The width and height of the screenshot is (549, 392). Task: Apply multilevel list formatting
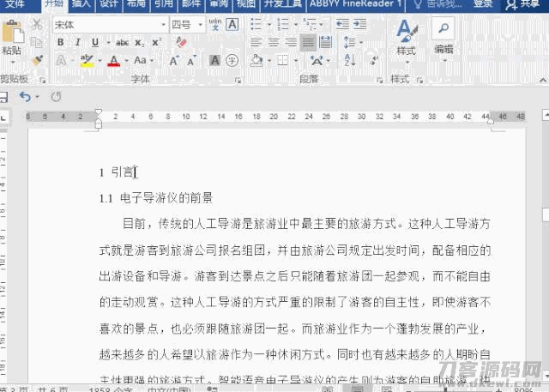pos(310,25)
